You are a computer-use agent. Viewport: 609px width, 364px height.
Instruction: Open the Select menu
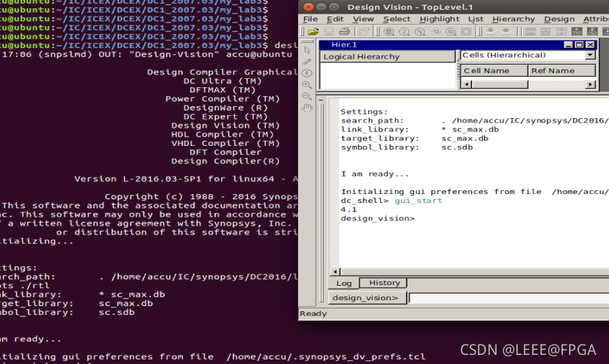(397, 19)
